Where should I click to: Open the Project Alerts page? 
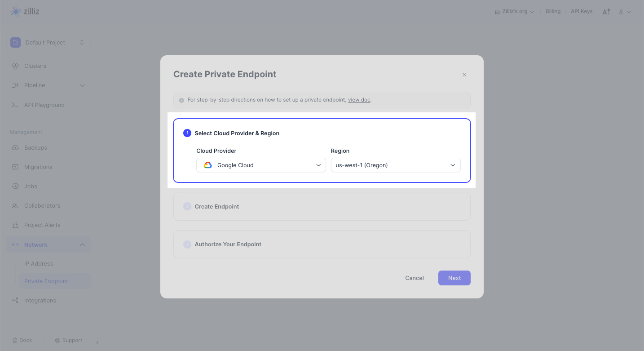pyautogui.click(x=42, y=225)
